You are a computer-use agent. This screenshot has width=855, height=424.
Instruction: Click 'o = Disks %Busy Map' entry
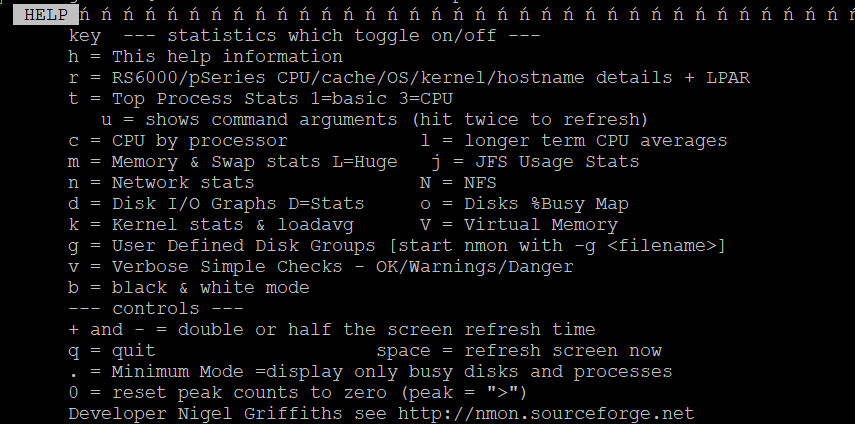point(524,204)
